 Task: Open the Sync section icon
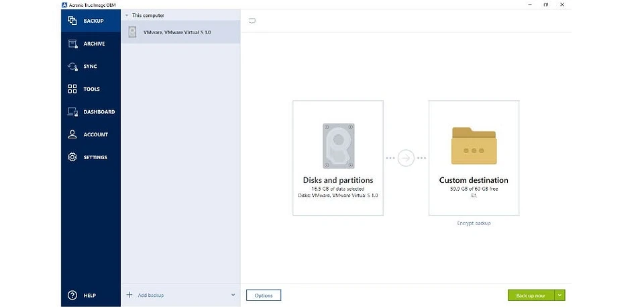[72, 67]
